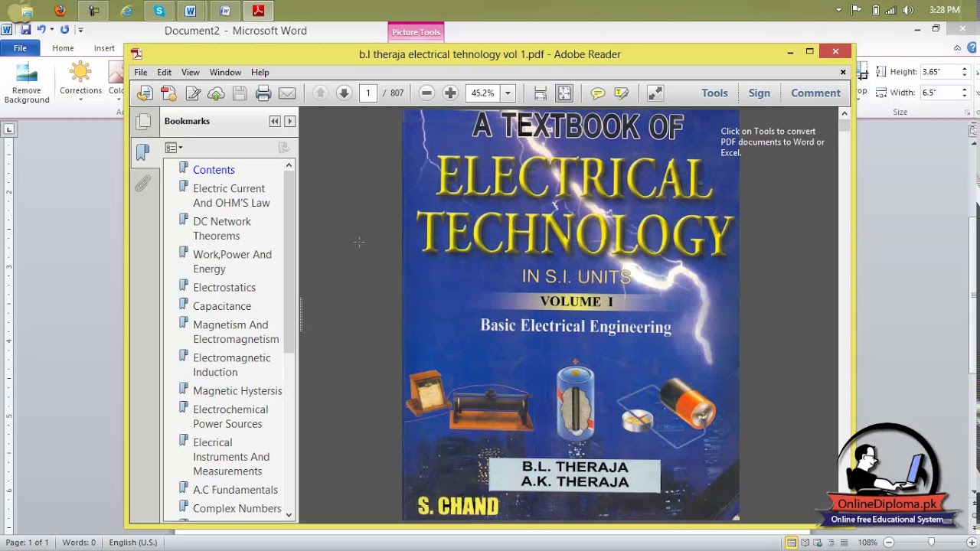
Task: Go to the next page with down arrow
Action: point(344,93)
